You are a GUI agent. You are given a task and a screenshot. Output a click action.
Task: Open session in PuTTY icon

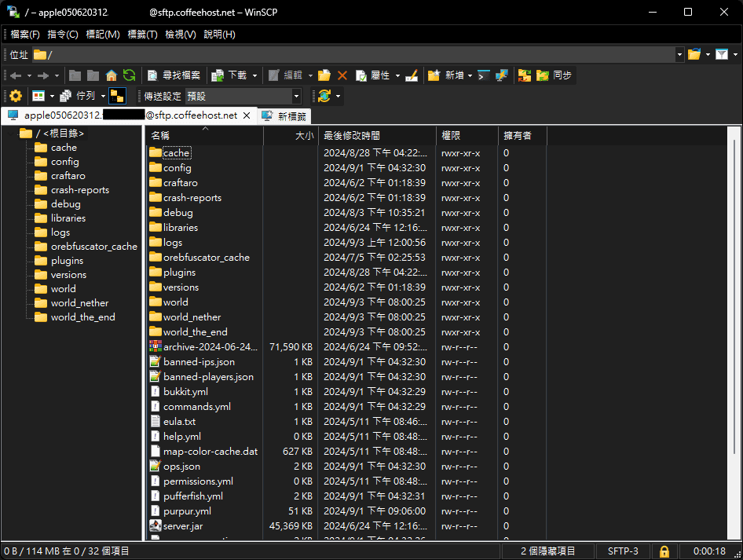pos(501,75)
